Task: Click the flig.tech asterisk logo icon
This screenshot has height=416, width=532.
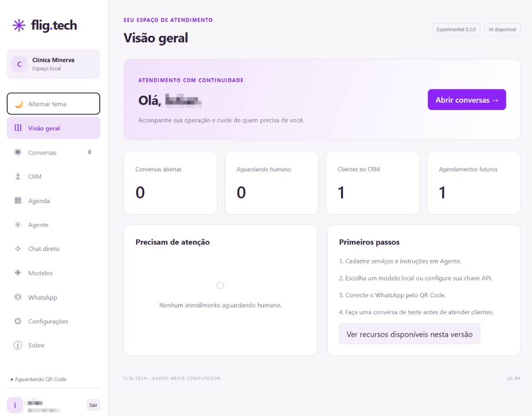Action: point(19,26)
